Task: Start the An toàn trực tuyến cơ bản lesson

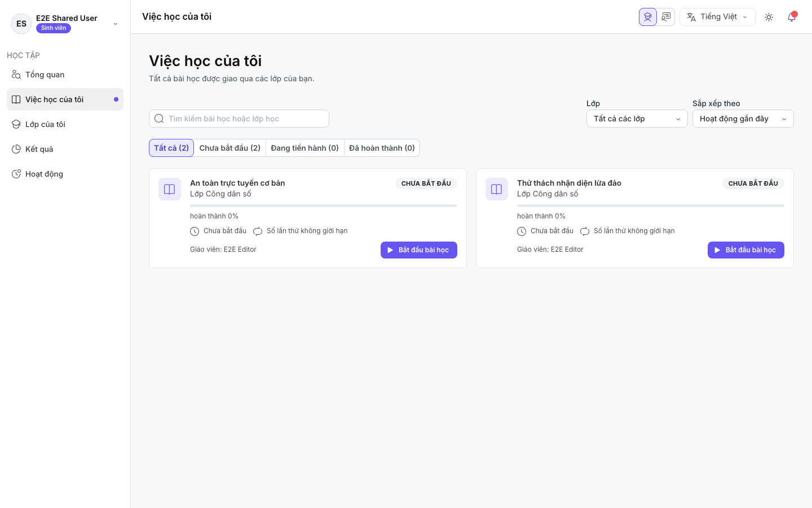Action: (419, 250)
